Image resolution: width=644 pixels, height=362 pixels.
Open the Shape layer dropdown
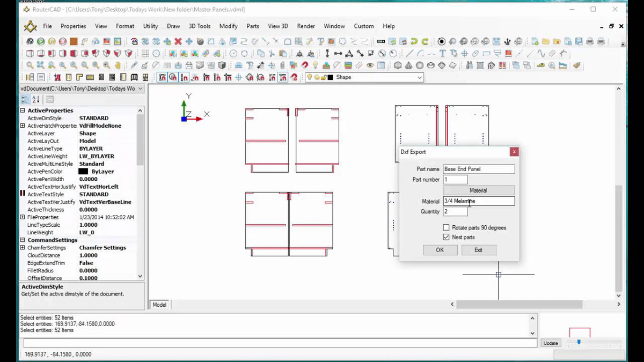tap(419, 77)
